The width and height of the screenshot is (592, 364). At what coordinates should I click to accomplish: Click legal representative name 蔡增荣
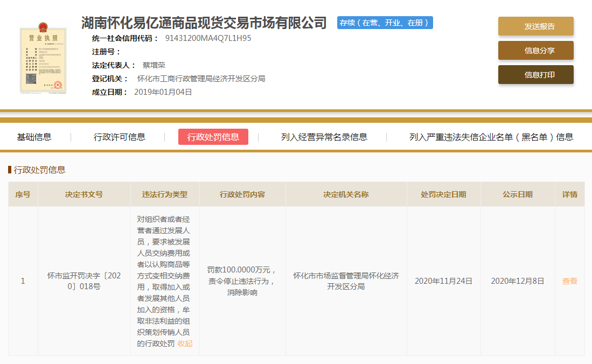(x=154, y=65)
